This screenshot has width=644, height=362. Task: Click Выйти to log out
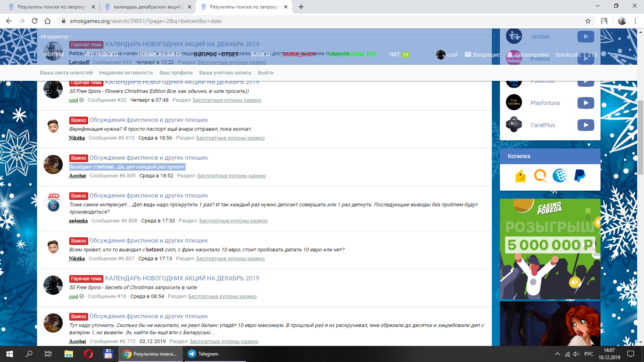[266, 73]
